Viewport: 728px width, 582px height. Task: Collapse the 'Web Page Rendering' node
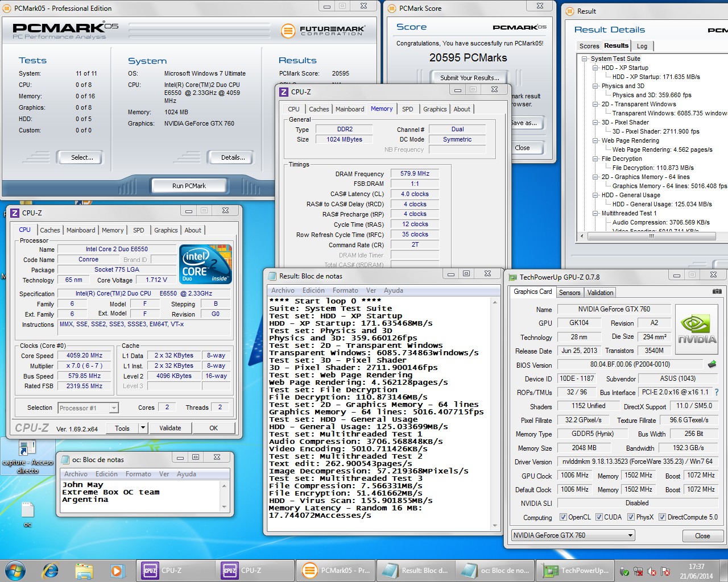[x=595, y=140]
